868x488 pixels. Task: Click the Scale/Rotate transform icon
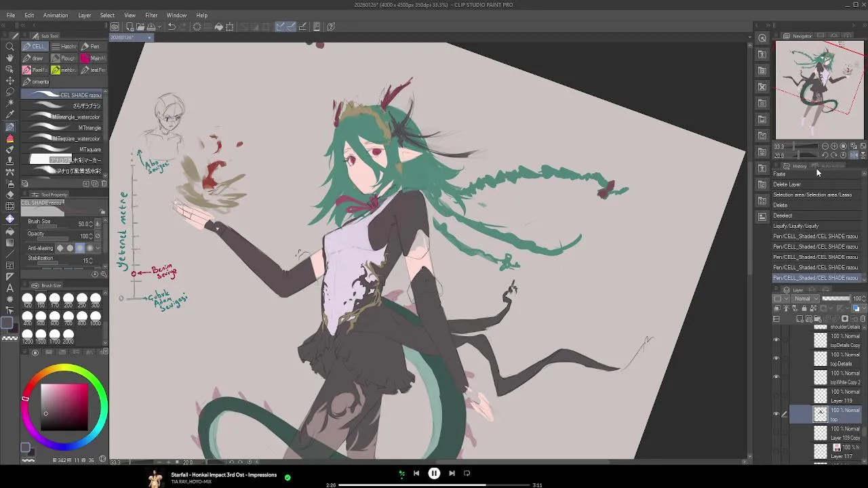click(x=230, y=27)
